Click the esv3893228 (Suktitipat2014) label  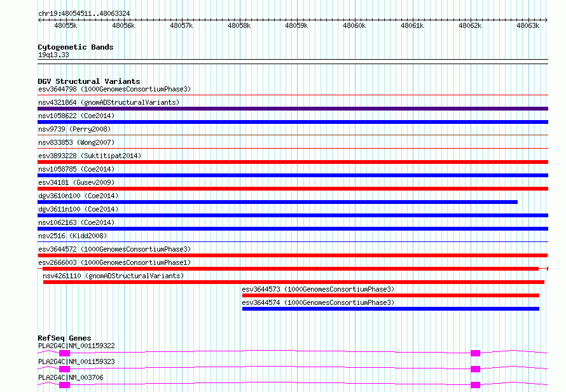click(x=90, y=156)
